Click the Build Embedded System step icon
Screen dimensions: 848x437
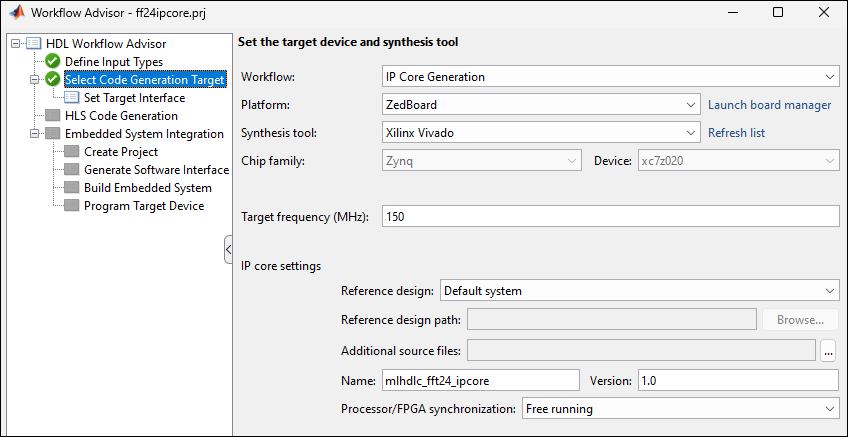point(72,188)
